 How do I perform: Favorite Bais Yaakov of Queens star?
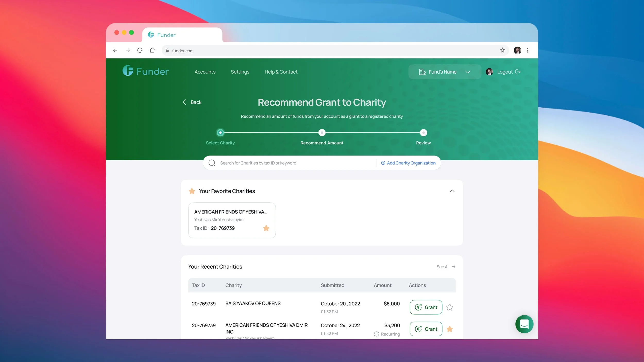450,307
